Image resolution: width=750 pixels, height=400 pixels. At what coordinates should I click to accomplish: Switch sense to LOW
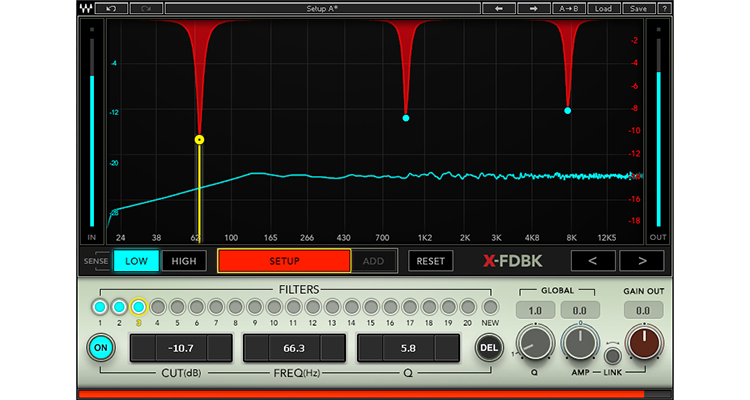tap(135, 261)
